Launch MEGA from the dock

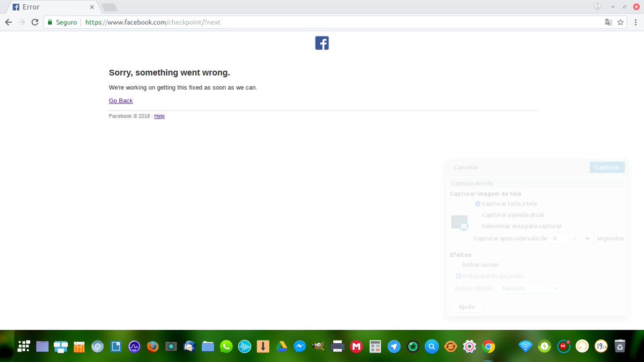356,346
